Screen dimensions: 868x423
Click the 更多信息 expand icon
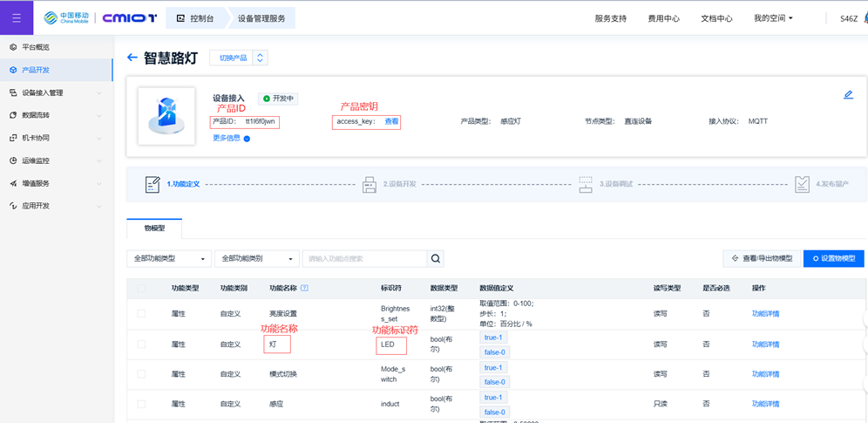[x=247, y=139]
